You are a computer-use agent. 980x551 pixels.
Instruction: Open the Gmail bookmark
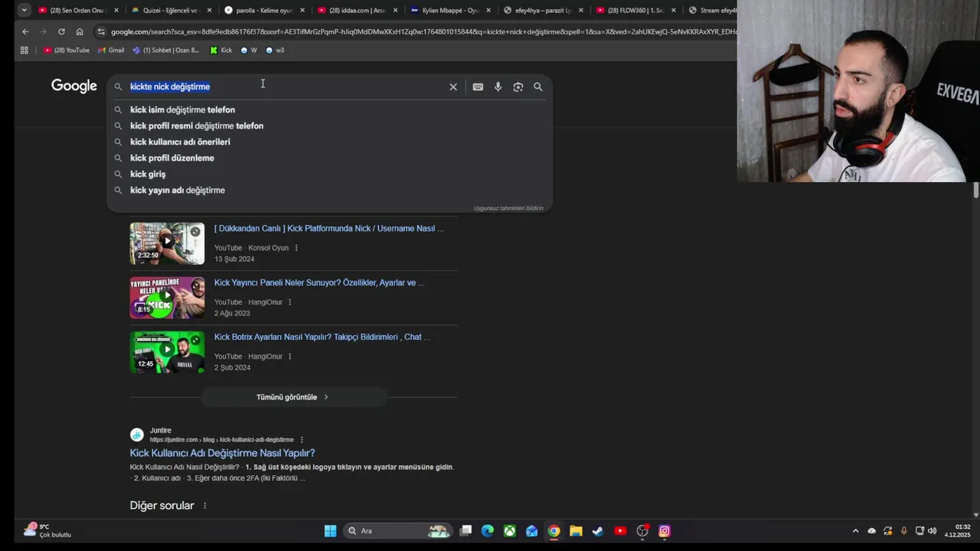point(111,50)
